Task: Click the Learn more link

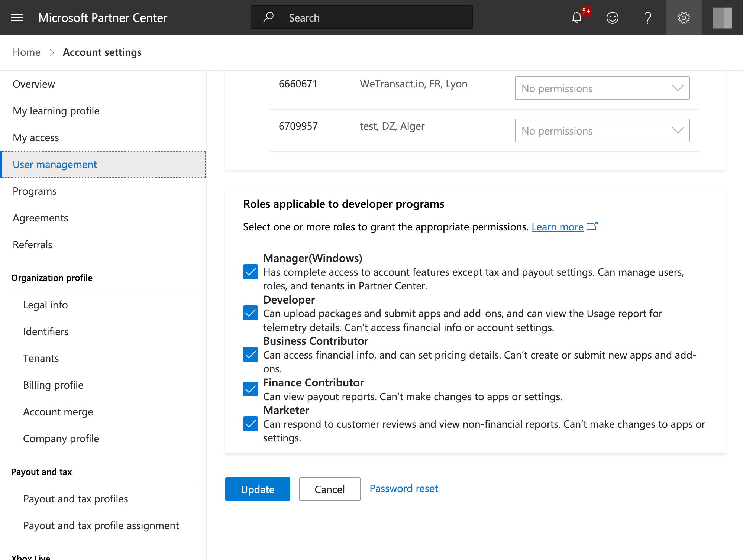Action: point(557,227)
